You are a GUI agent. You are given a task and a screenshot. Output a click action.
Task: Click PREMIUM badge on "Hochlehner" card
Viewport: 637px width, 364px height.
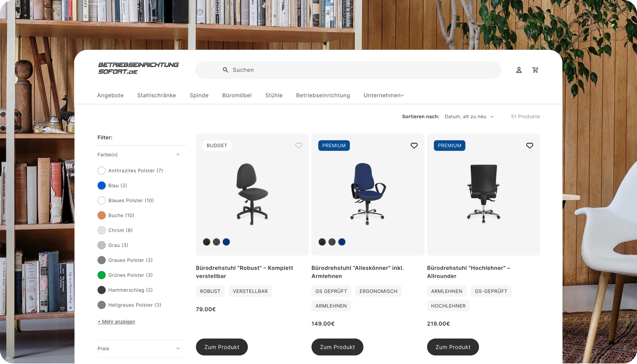coord(449,146)
